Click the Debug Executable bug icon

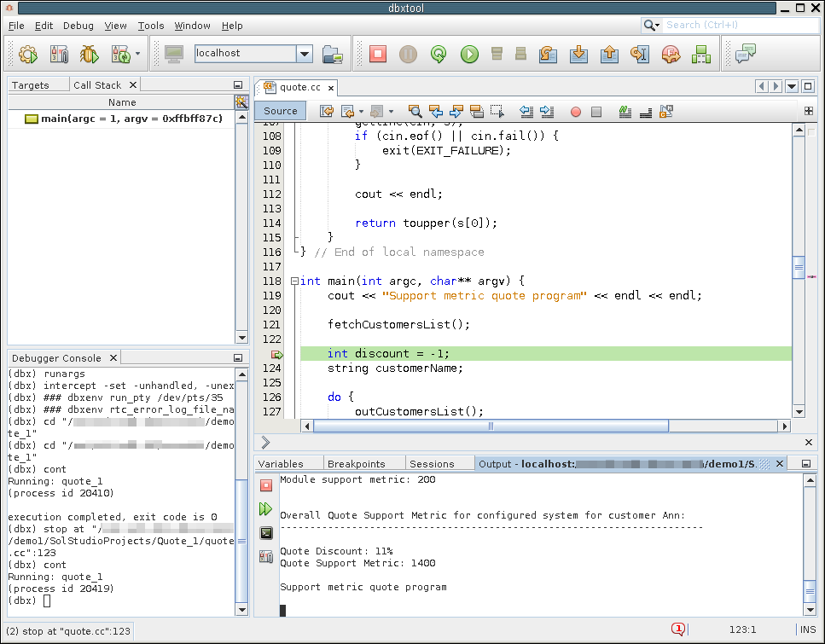89,55
